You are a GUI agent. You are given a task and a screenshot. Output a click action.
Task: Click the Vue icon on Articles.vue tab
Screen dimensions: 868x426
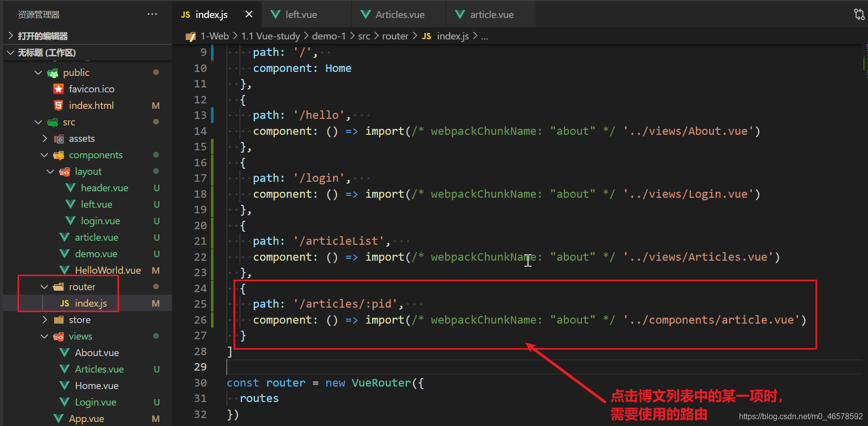click(366, 14)
